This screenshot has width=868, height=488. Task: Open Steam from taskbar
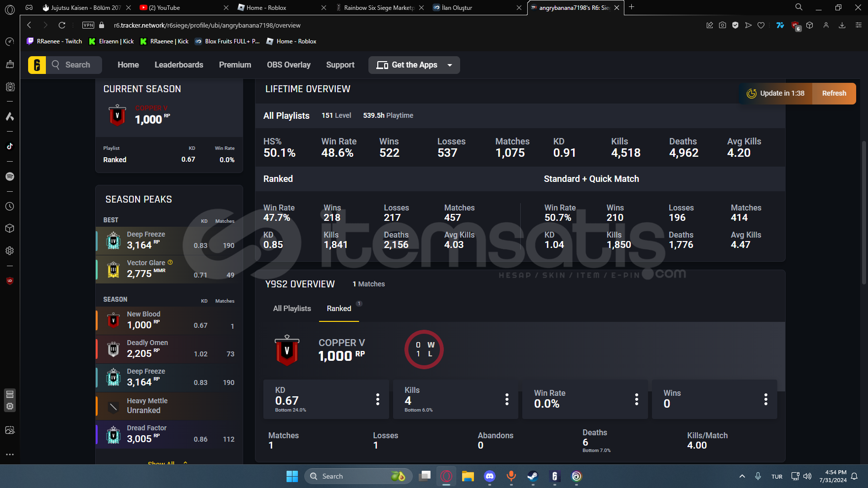coord(533,476)
